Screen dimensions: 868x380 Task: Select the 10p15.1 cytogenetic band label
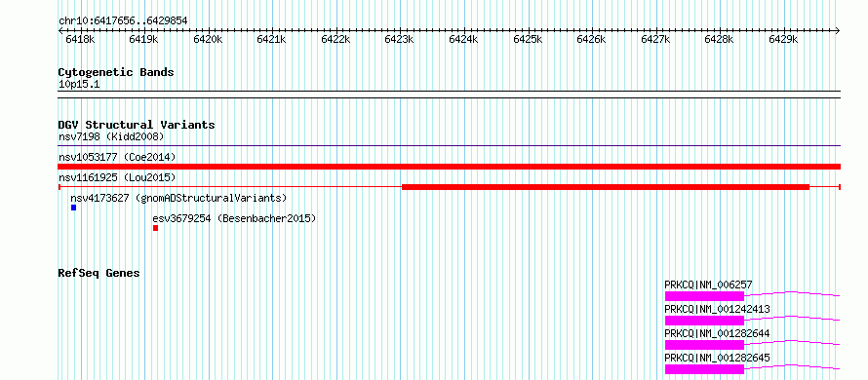point(79,85)
